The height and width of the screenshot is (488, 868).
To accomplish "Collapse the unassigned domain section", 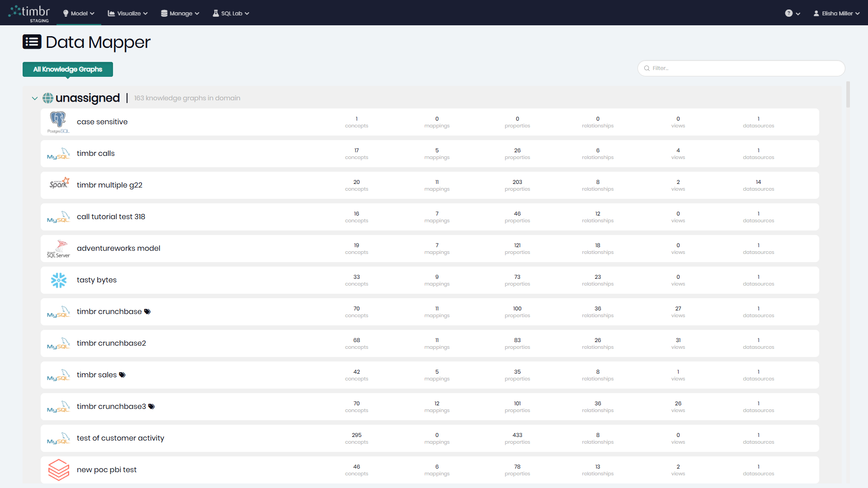I will point(35,98).
